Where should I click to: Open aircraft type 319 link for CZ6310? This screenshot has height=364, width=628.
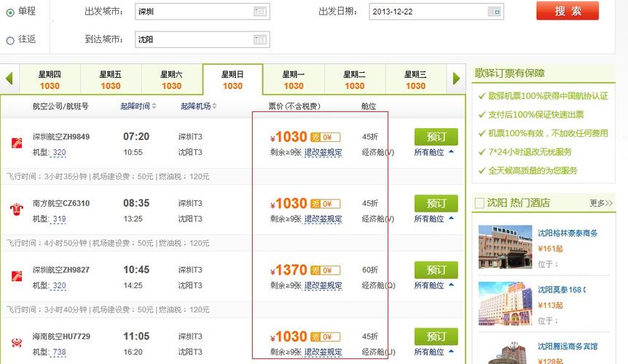point(59,219)
